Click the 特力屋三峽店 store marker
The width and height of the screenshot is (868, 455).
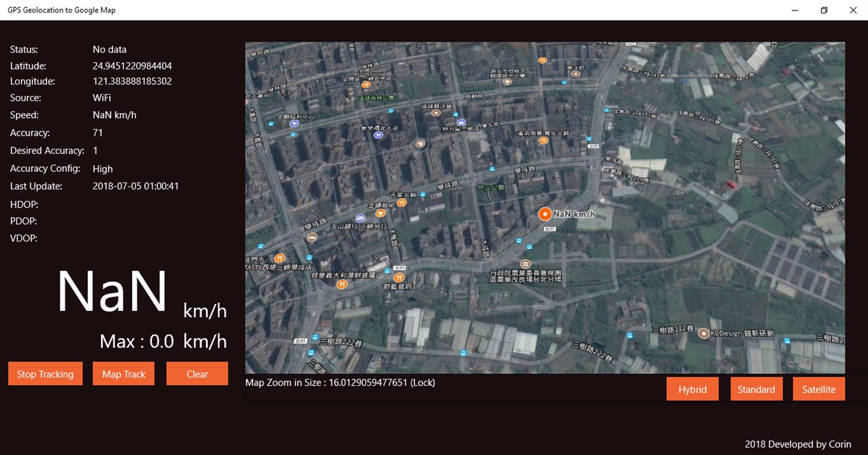pos(461,122)
